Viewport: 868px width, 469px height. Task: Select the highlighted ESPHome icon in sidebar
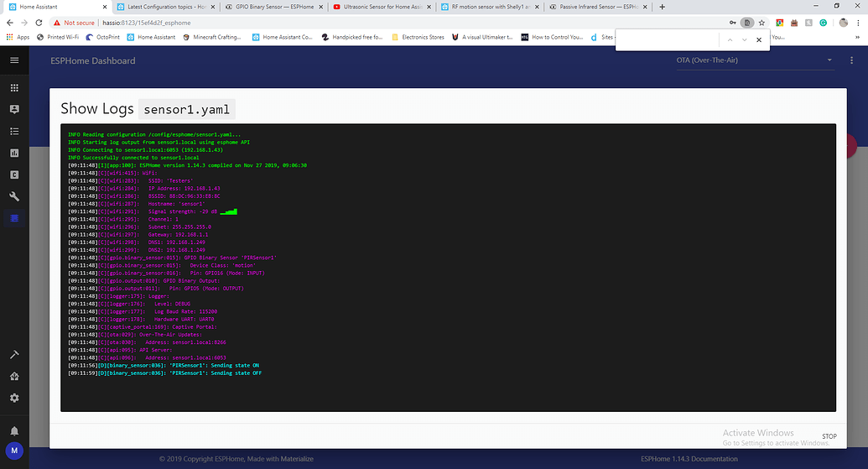click(x=14, y=218)
